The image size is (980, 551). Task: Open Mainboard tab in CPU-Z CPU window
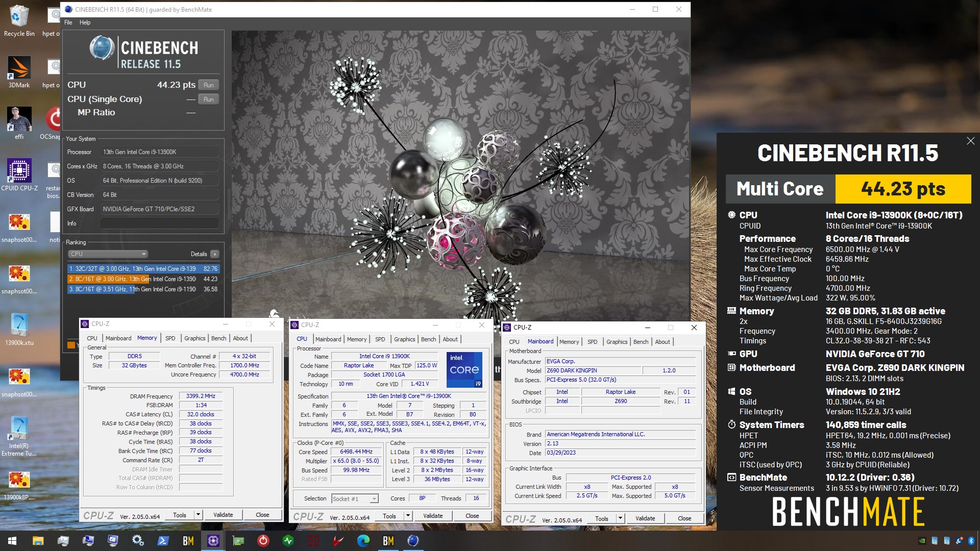[x=328, y=339]
